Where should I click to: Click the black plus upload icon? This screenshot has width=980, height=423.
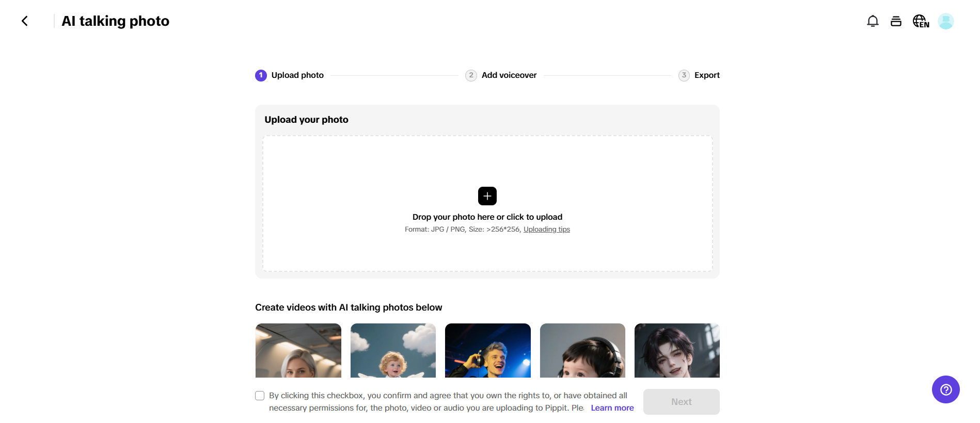487,196
